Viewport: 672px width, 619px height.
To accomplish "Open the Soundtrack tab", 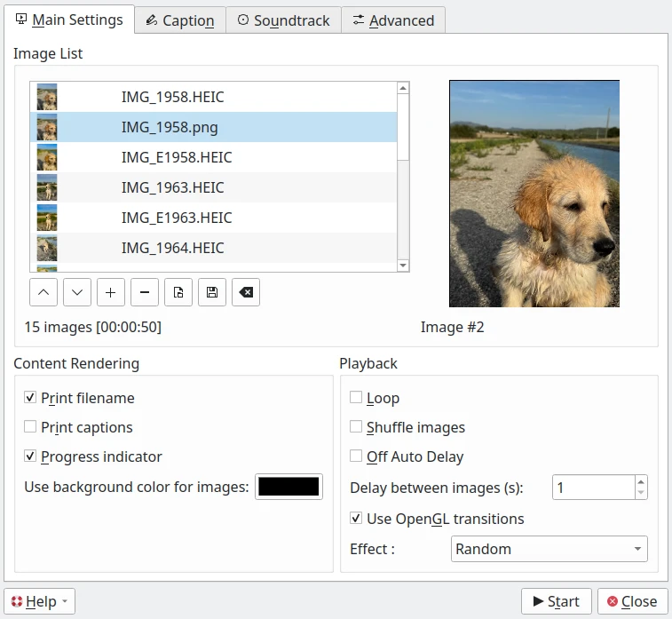I will point(283,20).
